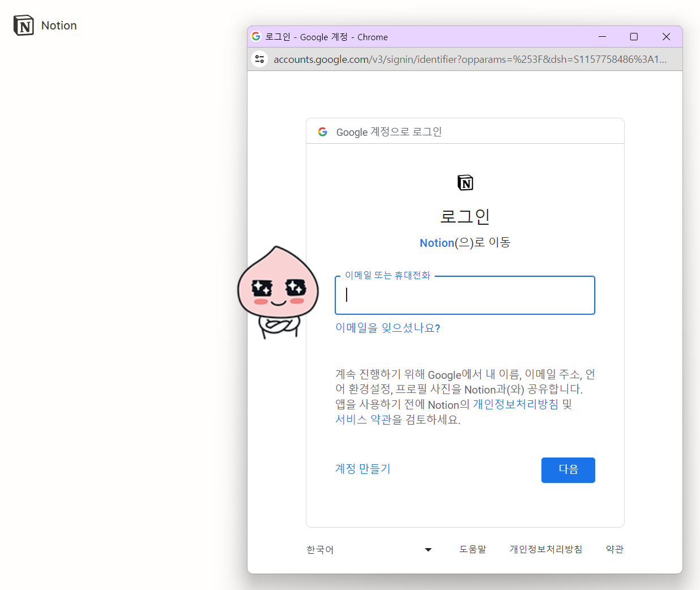The image size is (700, 590).
Task: Click the Google favicon in the Chrome title bar
Action: tap(256, 36)
